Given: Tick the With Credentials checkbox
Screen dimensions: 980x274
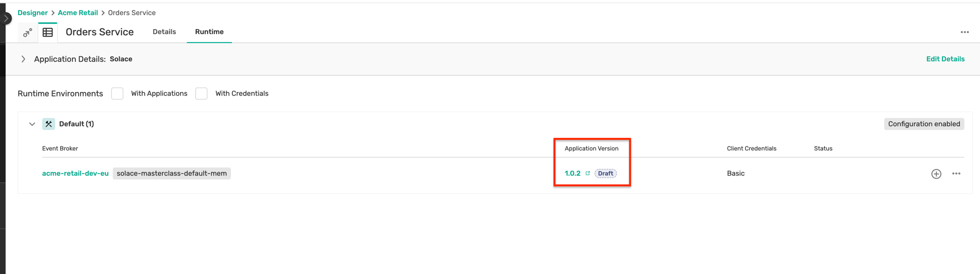Looking at the screenshot, I should click(x=201, y=93).
